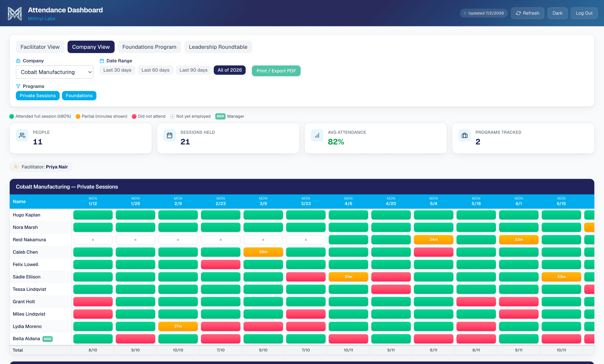Click the Attendance Dashboard title
This screenshot has height=364, width=604.
(65, 10)
